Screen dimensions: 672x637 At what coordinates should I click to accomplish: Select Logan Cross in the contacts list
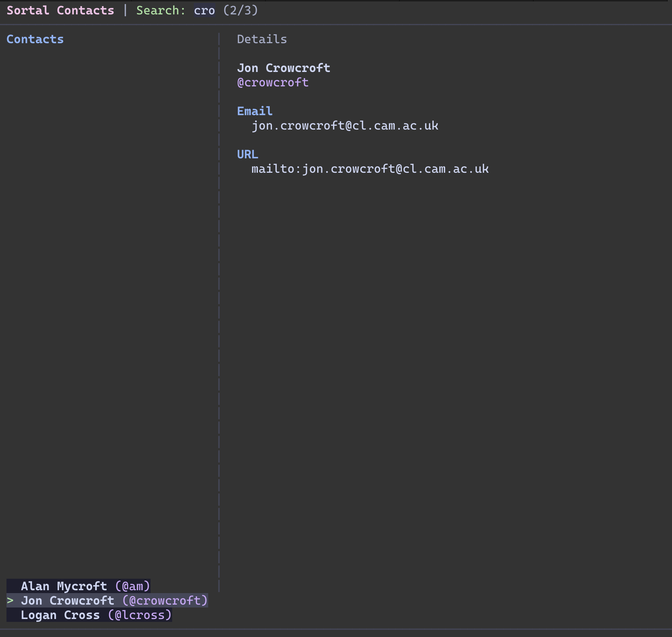pyautogui.click(x=60, y=615)
